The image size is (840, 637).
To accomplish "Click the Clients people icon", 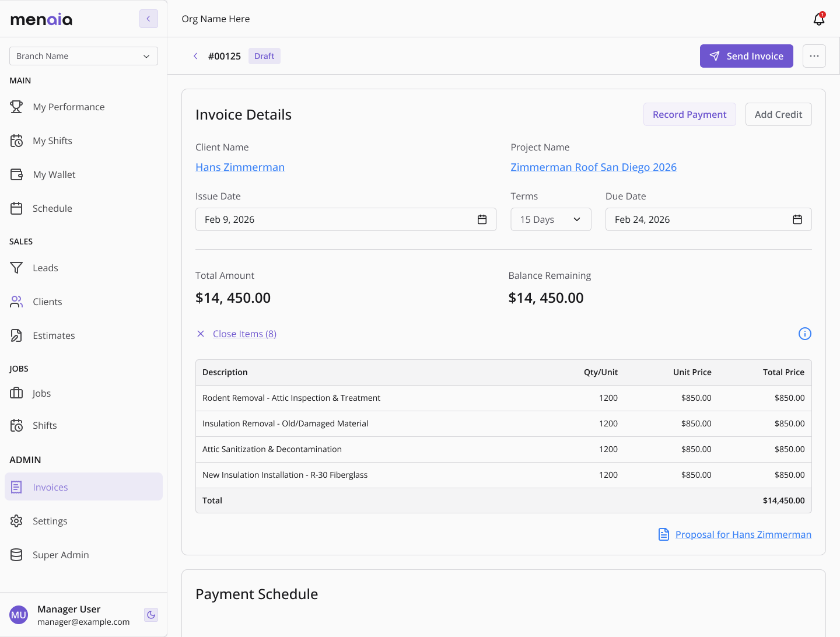I will click(16, 302).
